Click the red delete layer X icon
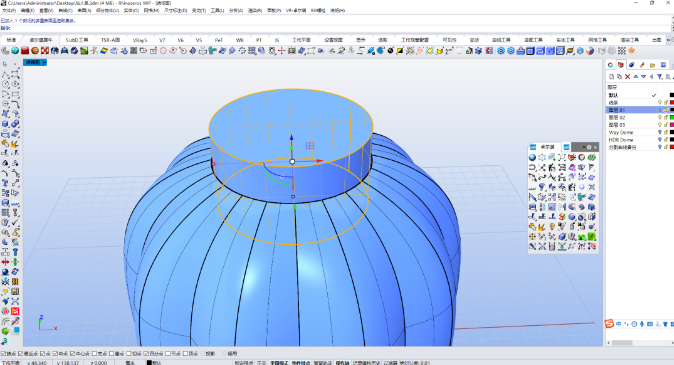674x365 pixels. click(x=628, y=77)
